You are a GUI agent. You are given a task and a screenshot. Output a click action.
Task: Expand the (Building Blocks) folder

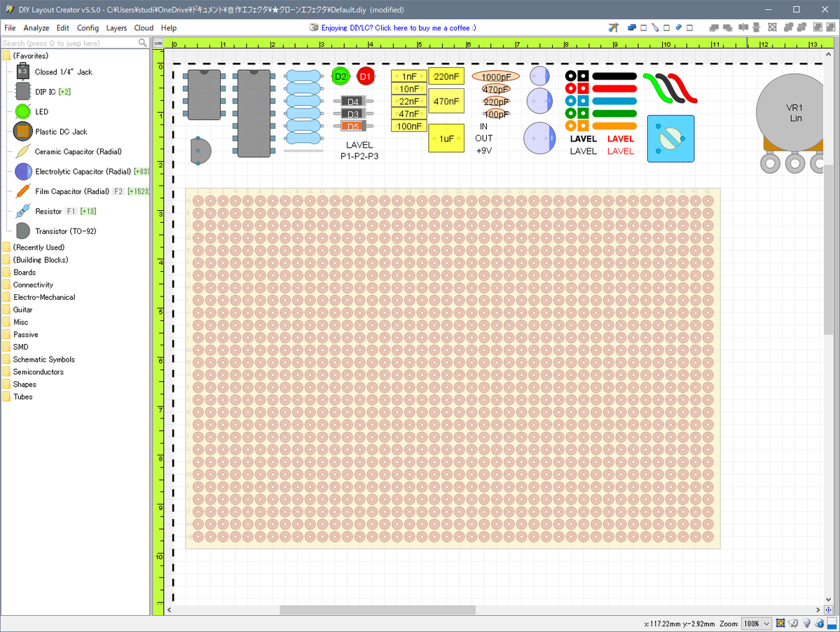35,260
